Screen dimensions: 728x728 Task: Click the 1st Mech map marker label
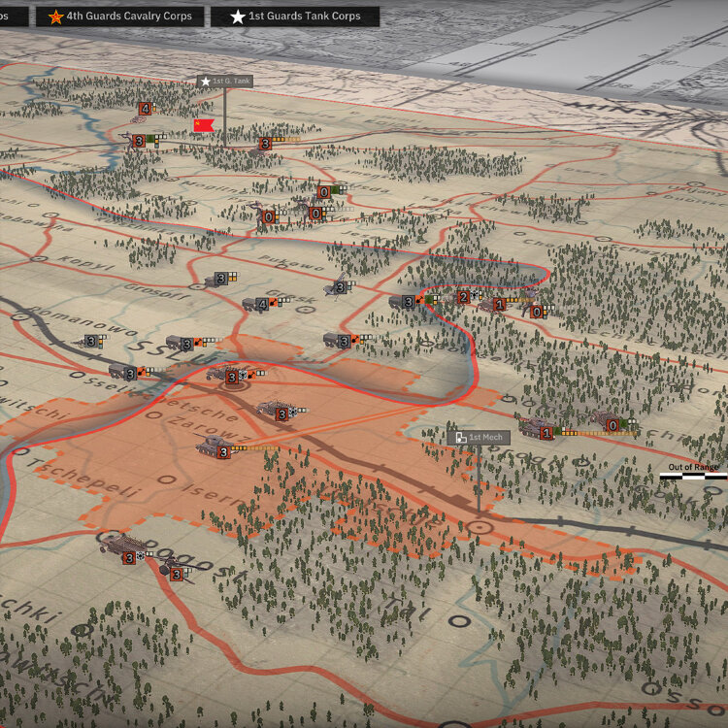point(479,438)
